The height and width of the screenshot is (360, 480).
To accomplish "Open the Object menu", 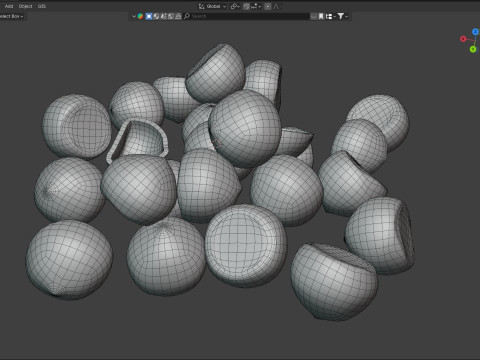I will (25, 6).
